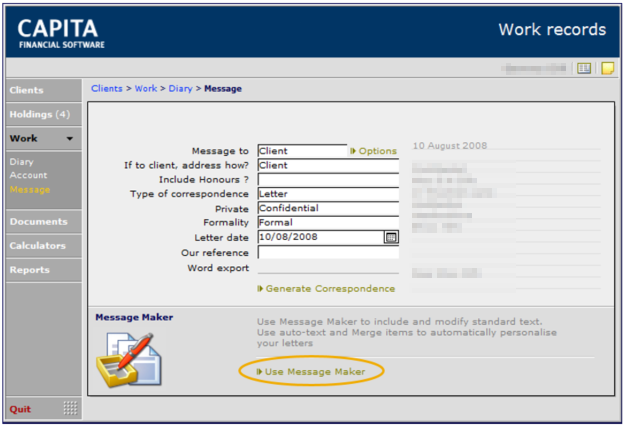Click Quit at the sidebar bottom
The image size is (624, 430).
click(x=20, y=409)
